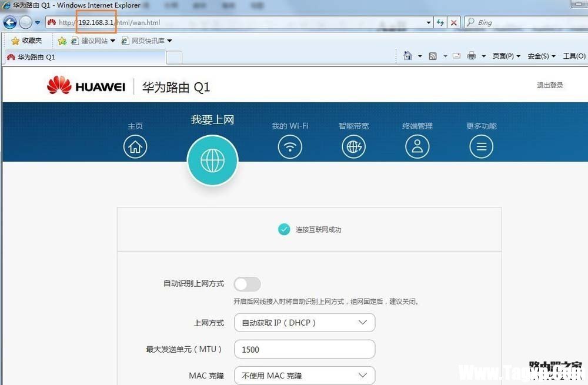Open the dropdown arrow beside RSS icon

[x=445, y=56]
